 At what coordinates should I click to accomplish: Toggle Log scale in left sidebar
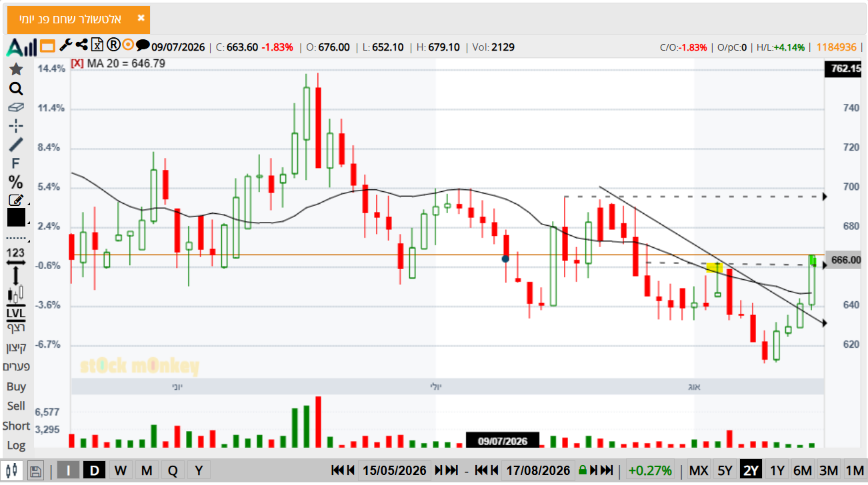[16, 445]
